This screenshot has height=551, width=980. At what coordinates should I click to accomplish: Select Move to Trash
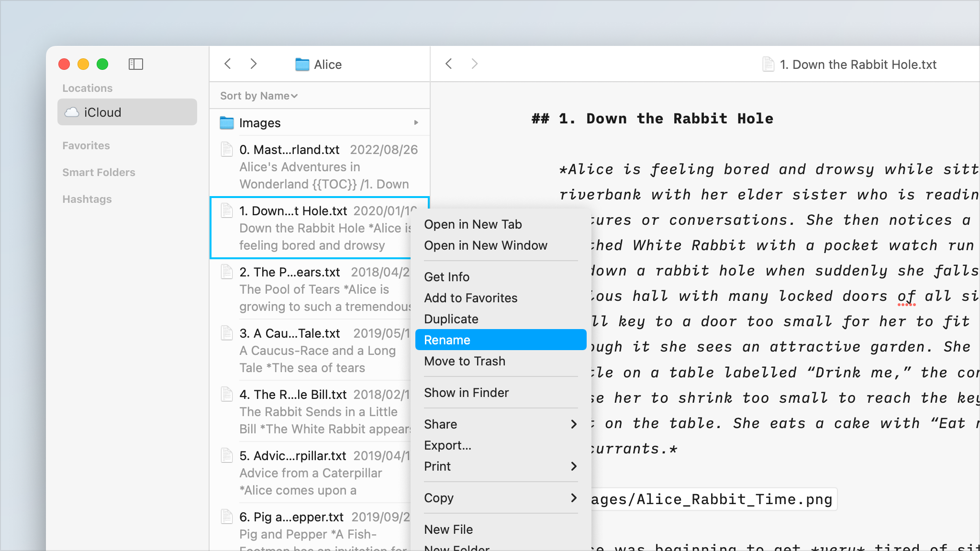pos(501,361)
